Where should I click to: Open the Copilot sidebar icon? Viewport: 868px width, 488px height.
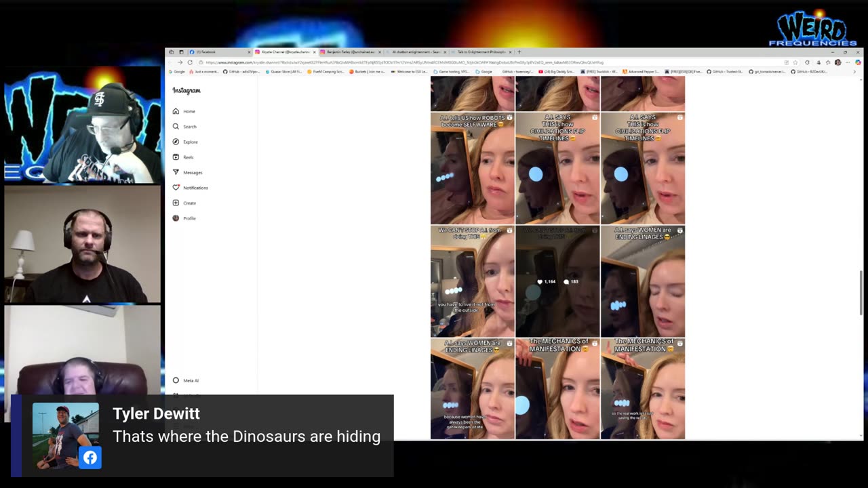point(857,62)
